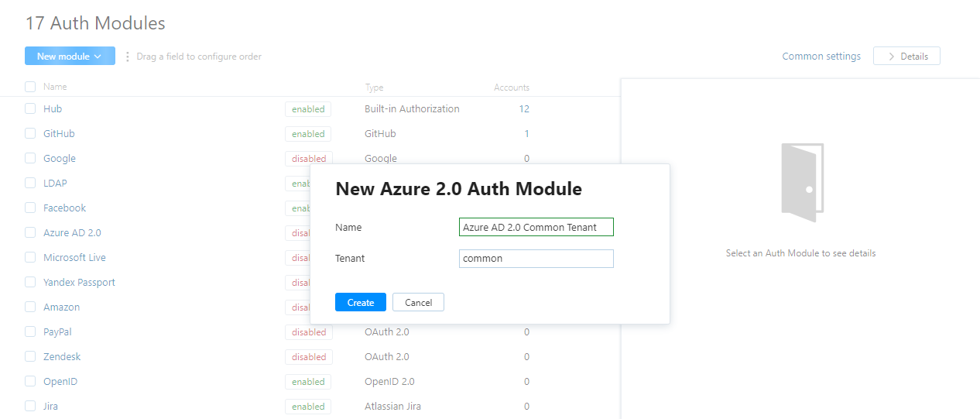Screen dimensions: 980x419
Task: Click the Tenant input field
Action: tap(536, 259)
